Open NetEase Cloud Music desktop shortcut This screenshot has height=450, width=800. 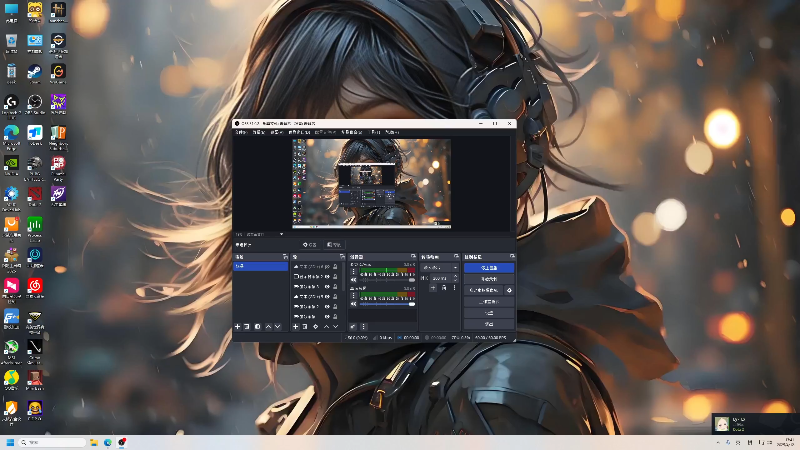(x=35, y=288)
